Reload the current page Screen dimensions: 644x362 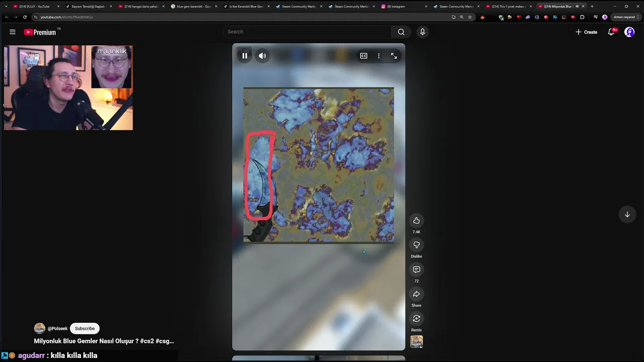pos(25,17)
